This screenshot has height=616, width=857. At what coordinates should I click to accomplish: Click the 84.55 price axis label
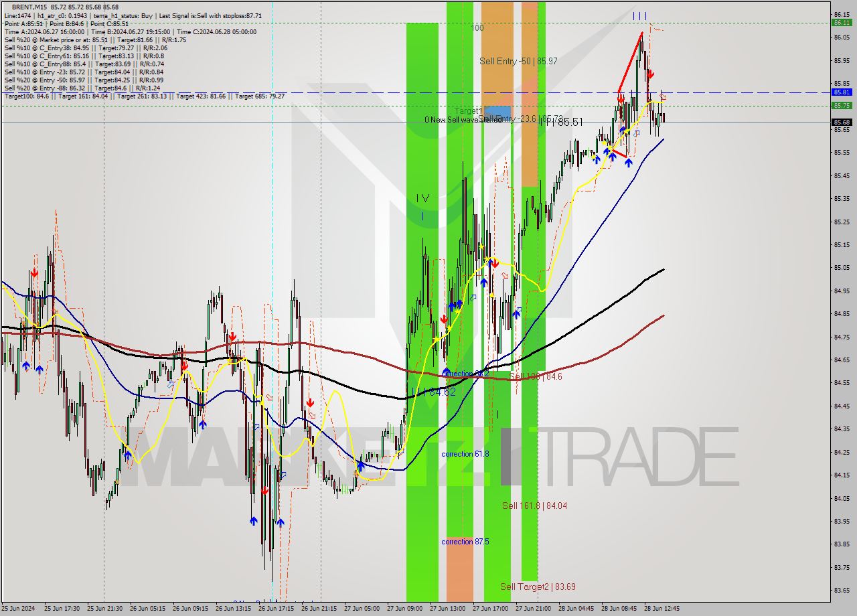pos(842,383)
